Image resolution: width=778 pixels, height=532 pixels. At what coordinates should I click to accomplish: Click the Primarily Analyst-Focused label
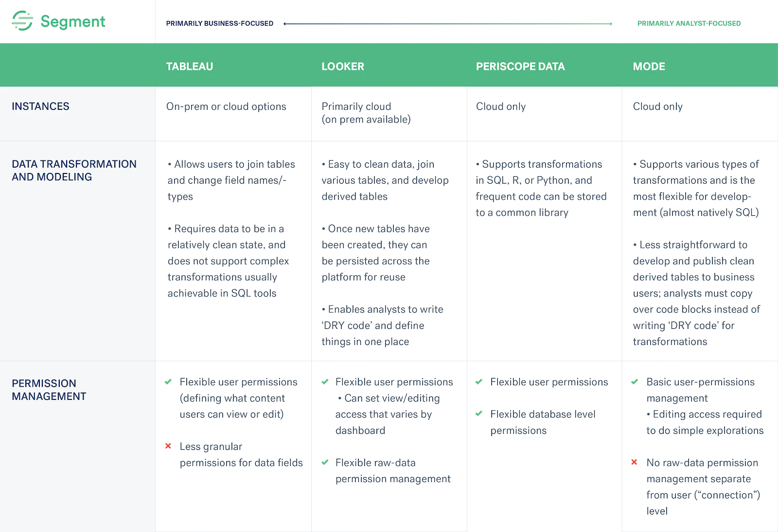pos(689,23)
